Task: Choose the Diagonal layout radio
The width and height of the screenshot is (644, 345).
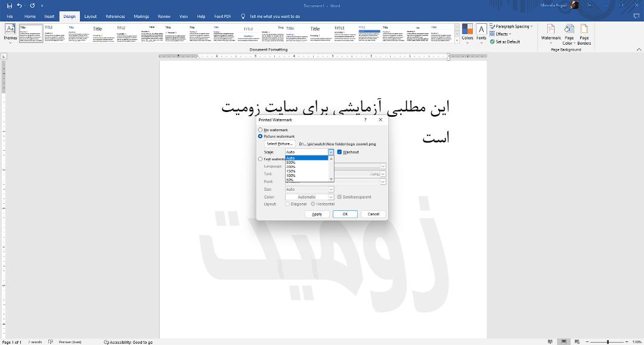Action: point(287,204)
